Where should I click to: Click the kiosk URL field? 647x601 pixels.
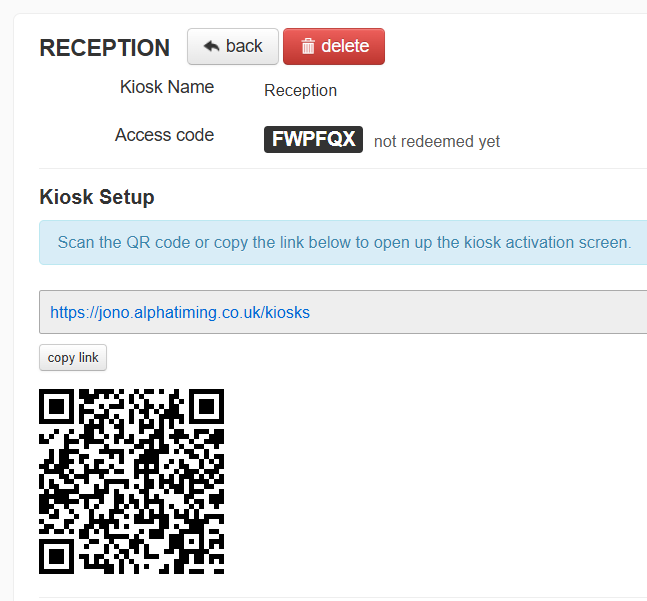tap(343, 312)
